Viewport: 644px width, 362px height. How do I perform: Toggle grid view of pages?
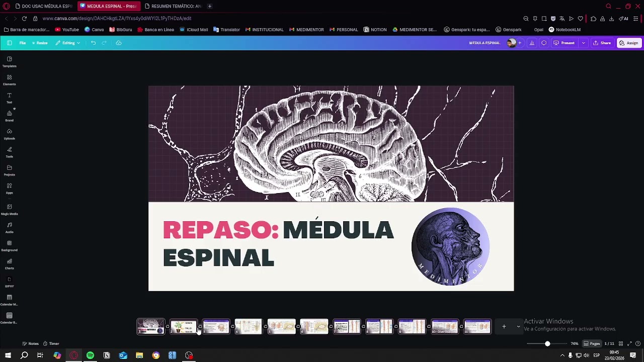coord(621,343)
